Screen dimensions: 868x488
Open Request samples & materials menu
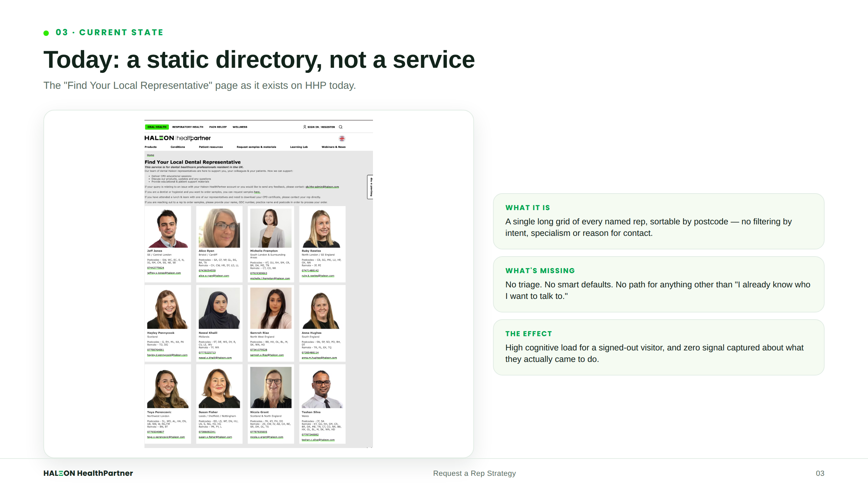coord(256,147)
